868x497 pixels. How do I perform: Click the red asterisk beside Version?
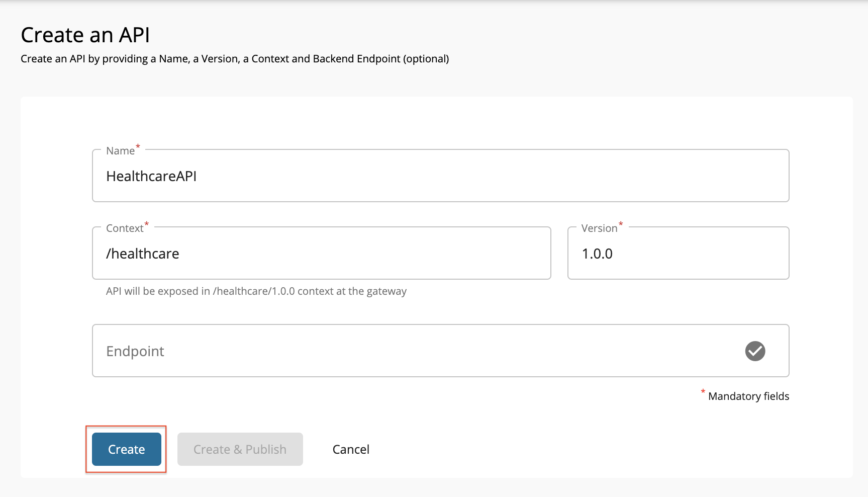click(x=621, y=224)
